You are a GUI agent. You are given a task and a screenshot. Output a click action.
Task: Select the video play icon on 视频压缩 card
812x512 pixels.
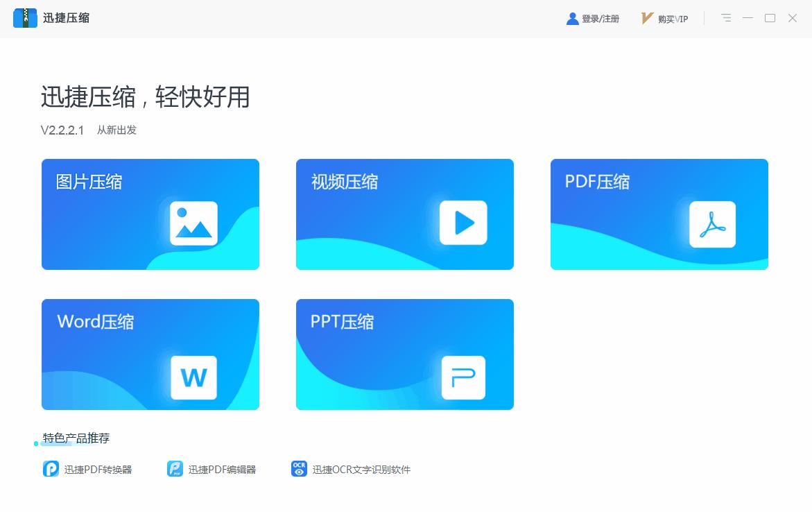pos(463,223)
